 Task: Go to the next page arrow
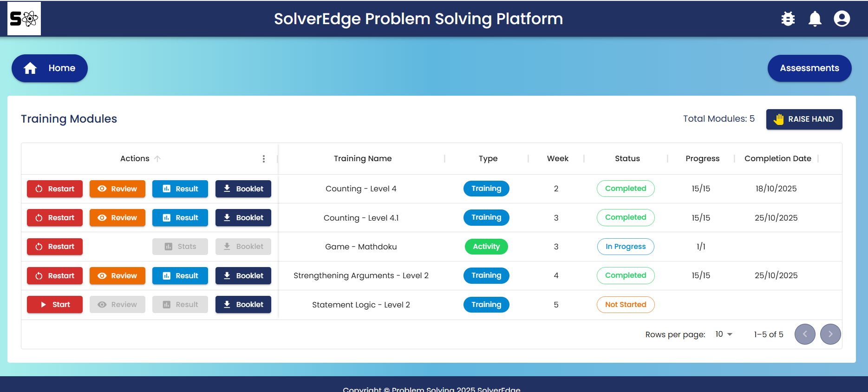pos(830,334)
